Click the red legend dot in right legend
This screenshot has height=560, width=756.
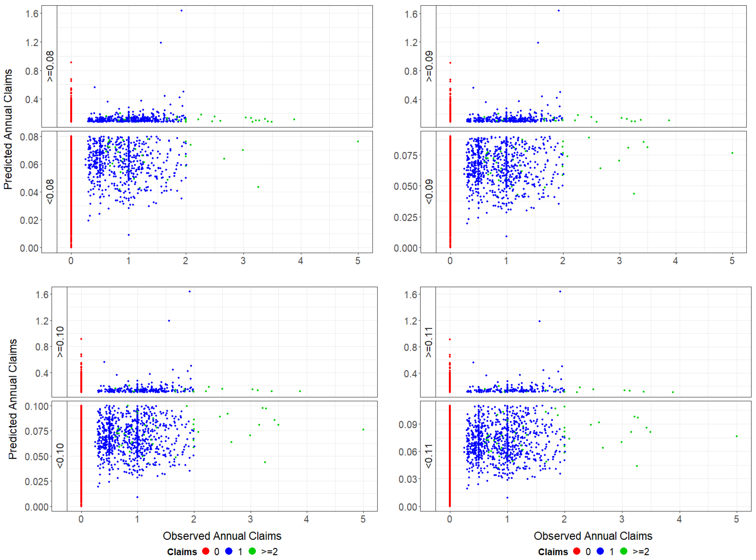tap(577, 551)
